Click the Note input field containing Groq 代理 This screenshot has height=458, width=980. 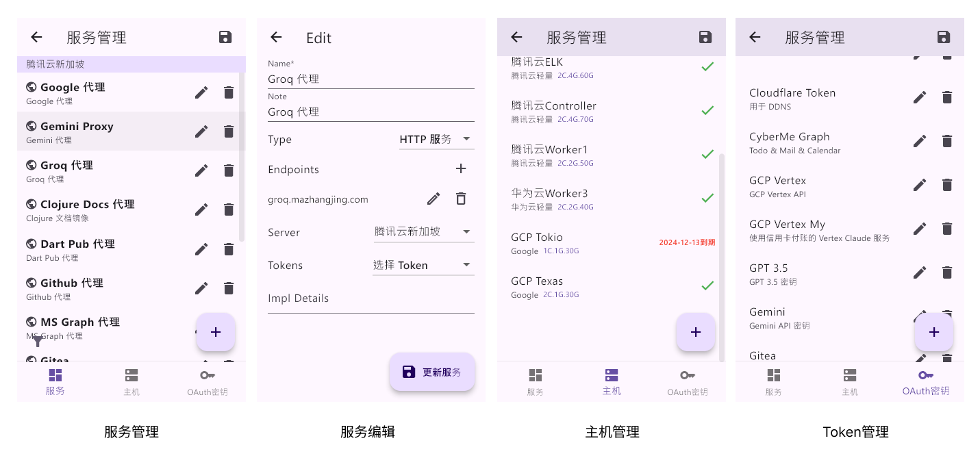click(x=370, y=112)
